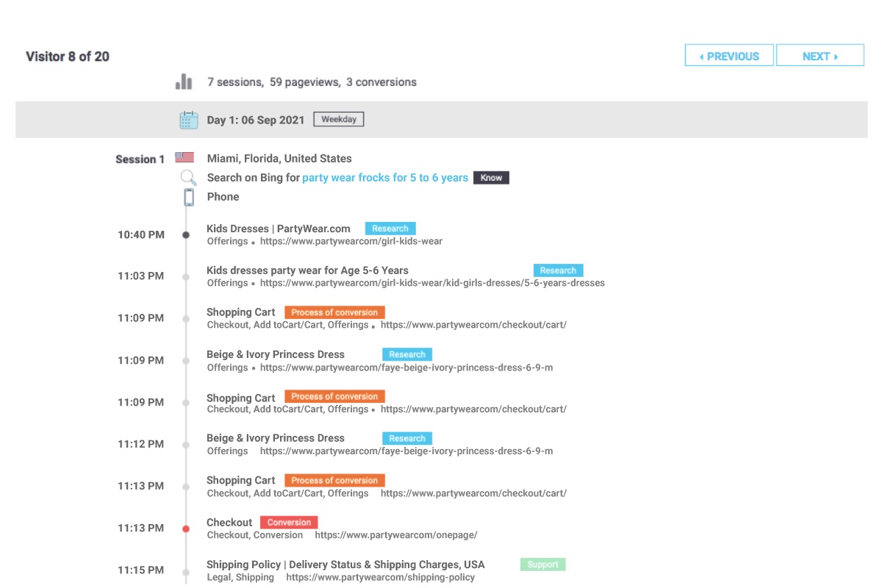Select the Research tag on Kids Dresses pageview
The height and width of the screenshot is (588, 882).
click(390, 228)
